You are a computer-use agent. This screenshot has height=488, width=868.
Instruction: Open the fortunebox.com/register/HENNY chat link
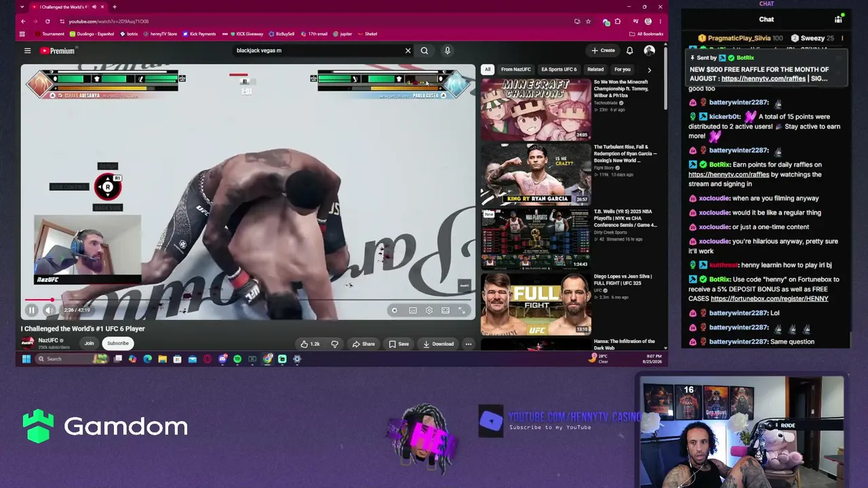[x=770, y=299]
